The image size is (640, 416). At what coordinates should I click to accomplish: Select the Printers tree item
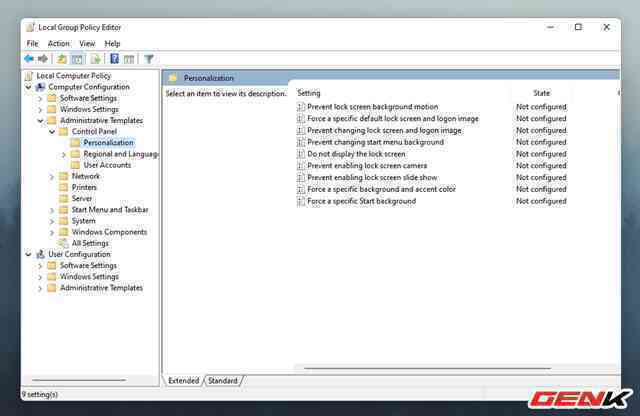84,187
